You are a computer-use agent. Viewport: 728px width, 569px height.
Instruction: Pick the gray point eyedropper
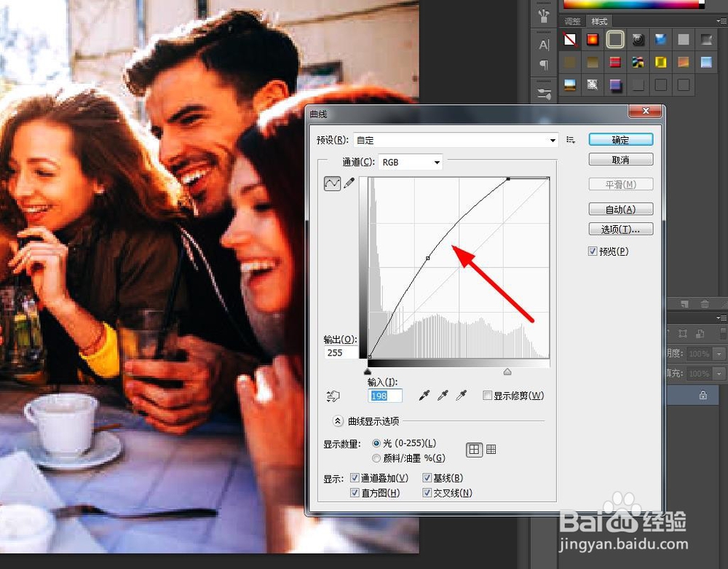[443, 396]
